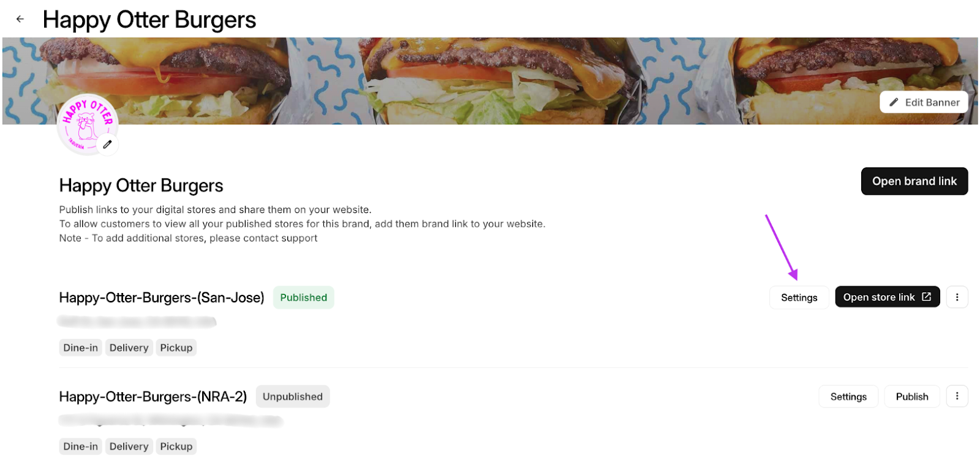Open Settings for the NRA-2 store
This screenshot has width=980, height=464.
click(x=848, y=396)
